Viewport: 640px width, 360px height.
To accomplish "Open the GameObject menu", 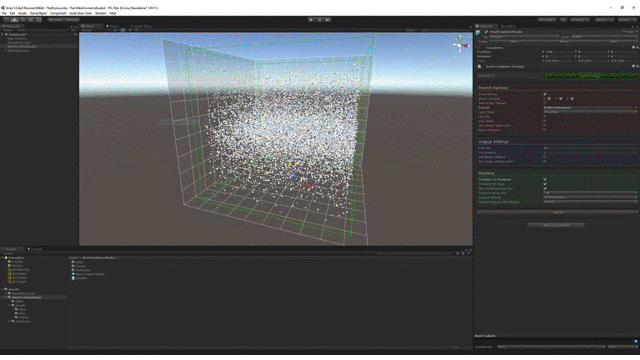I will pos(38,13).
